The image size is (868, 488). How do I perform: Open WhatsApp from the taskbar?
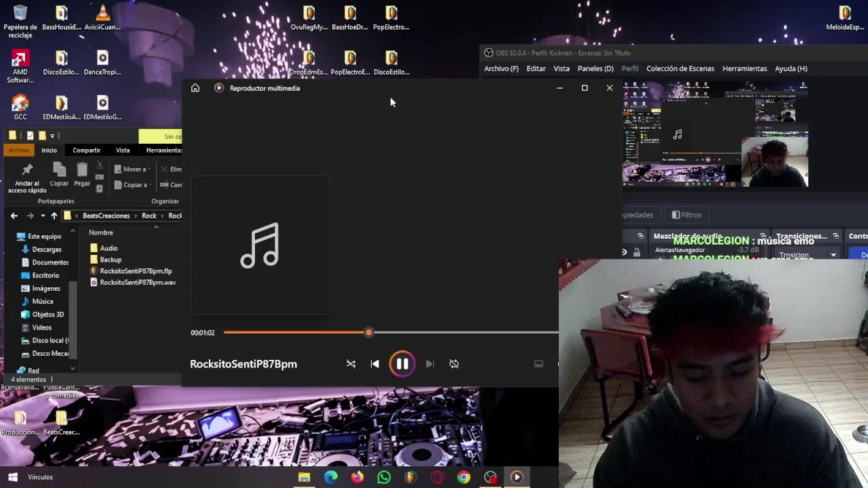[384, 477]
